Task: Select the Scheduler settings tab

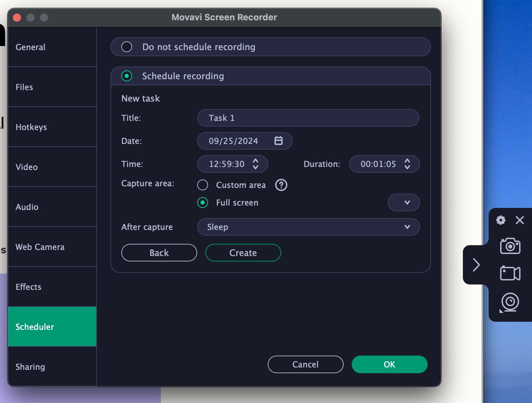Action: pos(52,327)
